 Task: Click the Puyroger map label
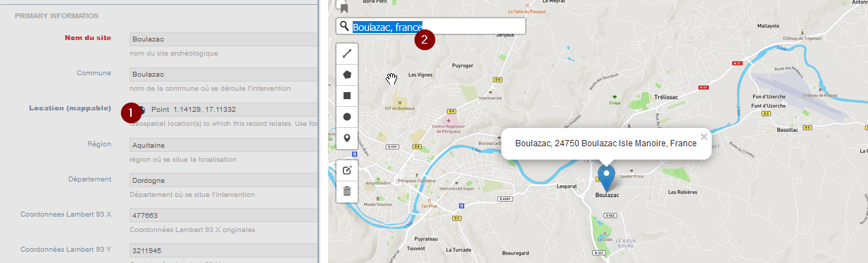point(463,65)
